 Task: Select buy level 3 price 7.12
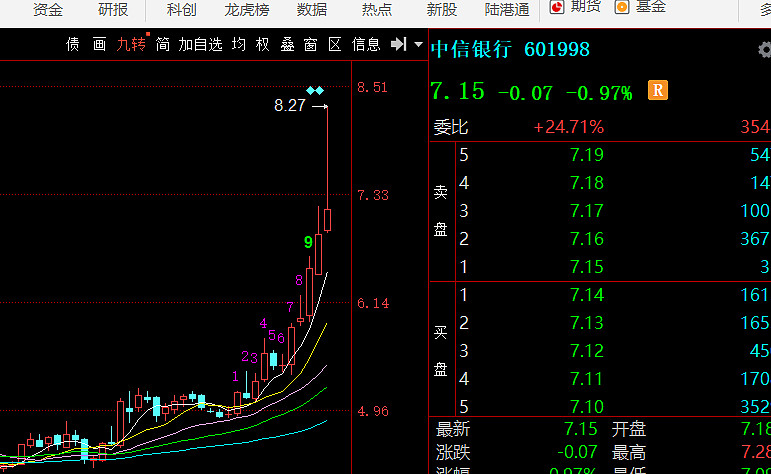click(587, 351)
